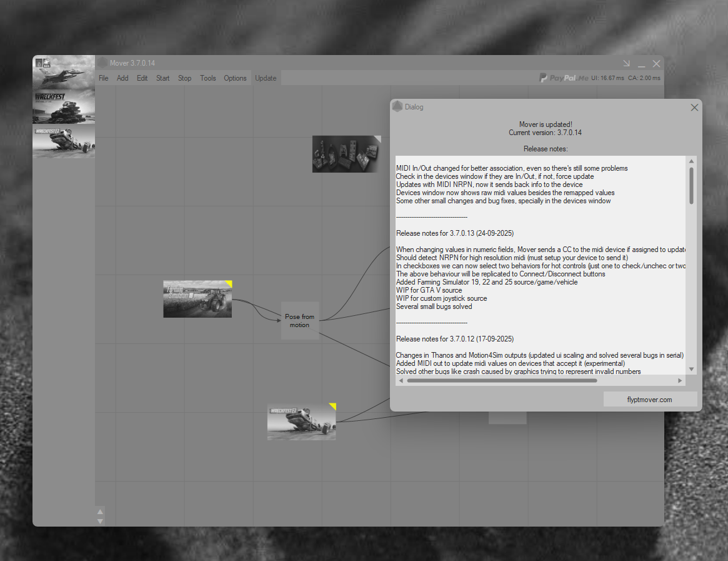Select the Farming Simulator source node
Viewport: 728px width, 561px height.
[197, 299]
